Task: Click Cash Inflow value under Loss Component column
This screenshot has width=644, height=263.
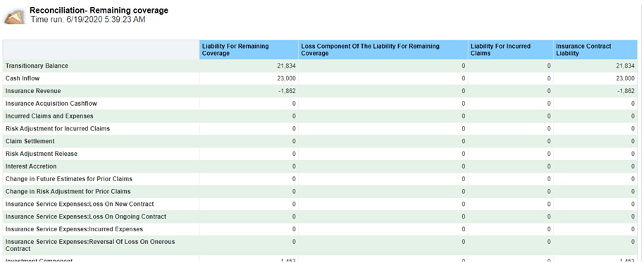Action: (x=464, y=78)
